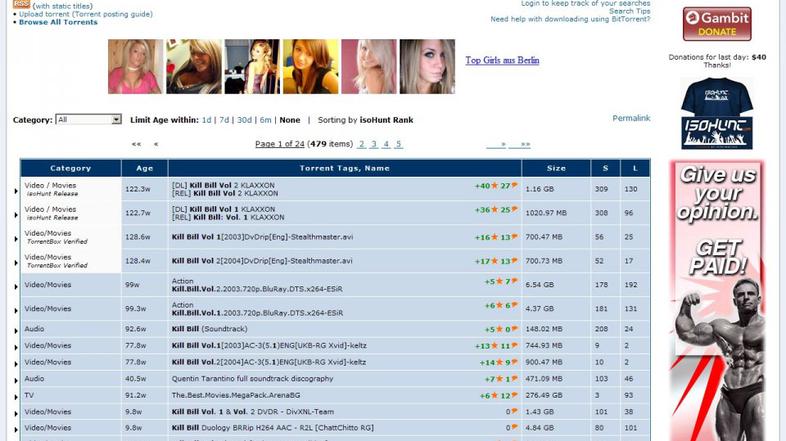Click comment flag on Kill Bill Vol.2 AC-3 keltz row
The height and width of the screenshot is (441, 786).
(x=514, y=362)
